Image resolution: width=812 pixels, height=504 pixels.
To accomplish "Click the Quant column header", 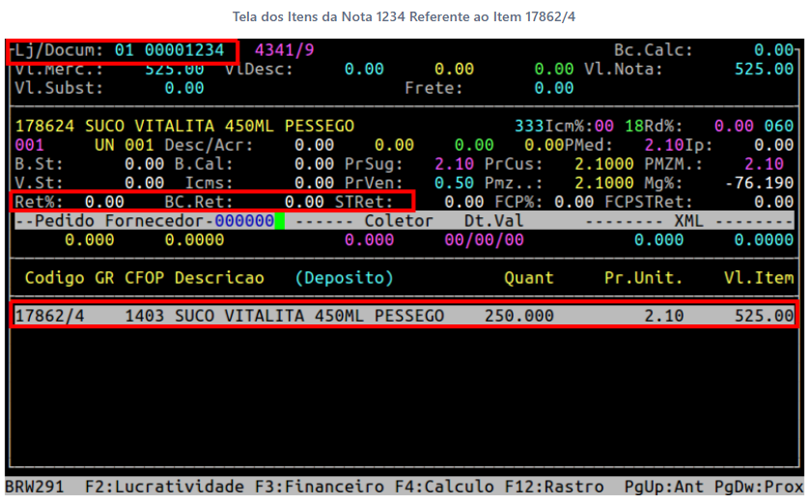I will coord(528,278).
